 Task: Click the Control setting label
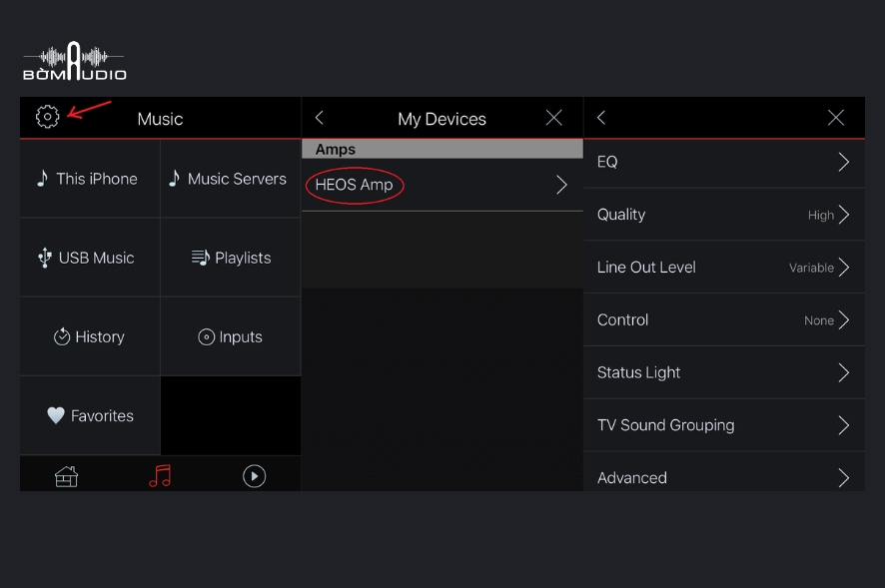point(622,320)
